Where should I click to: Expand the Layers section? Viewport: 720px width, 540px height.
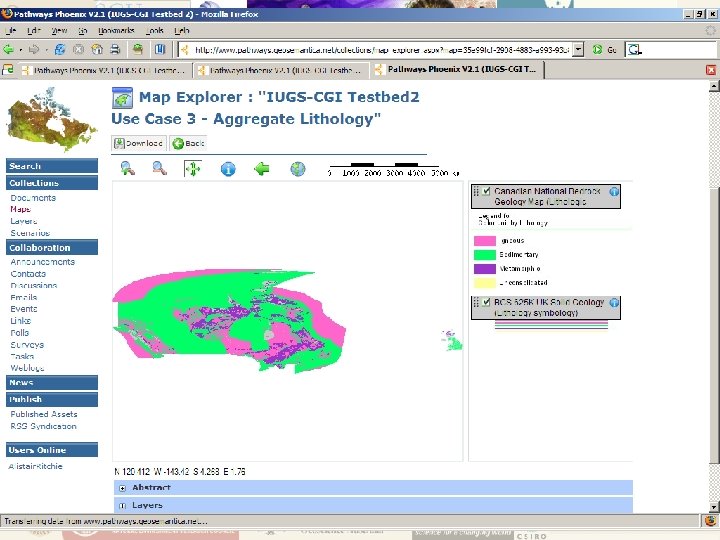point(122,506)
